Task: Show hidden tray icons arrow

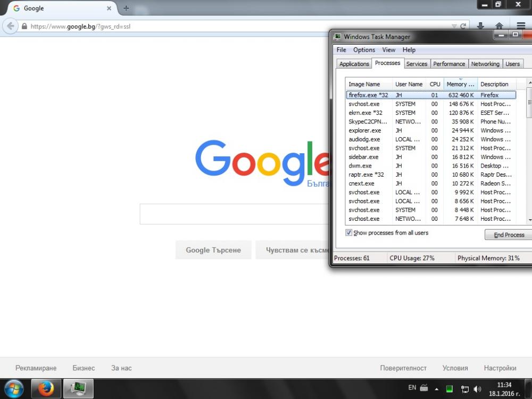Action: 437,389
